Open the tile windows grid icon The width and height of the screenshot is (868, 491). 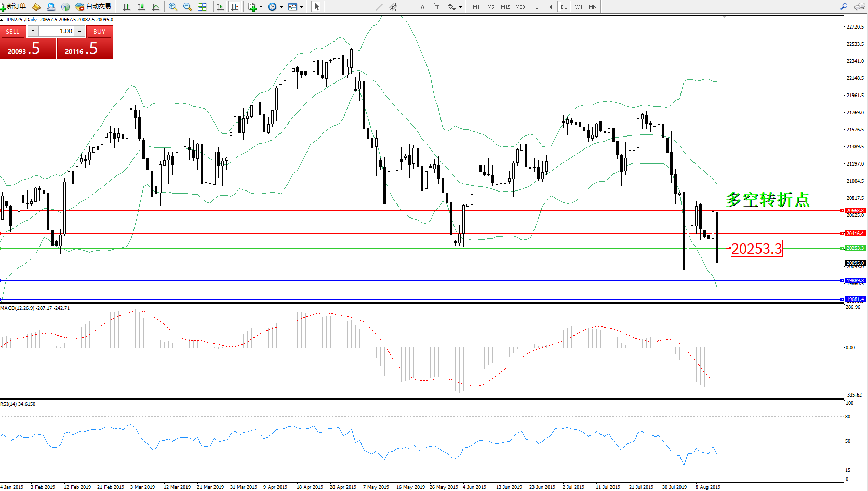coord(202,7)
